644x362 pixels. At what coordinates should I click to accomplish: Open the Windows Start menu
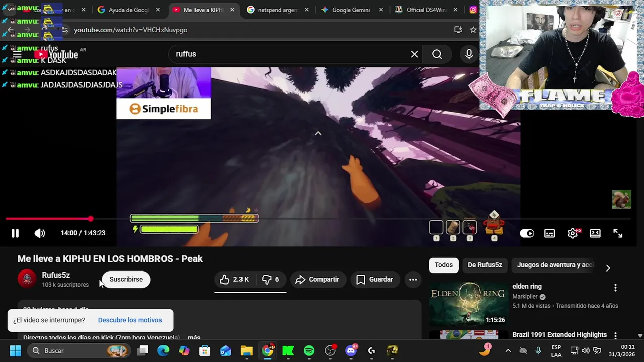15,350
